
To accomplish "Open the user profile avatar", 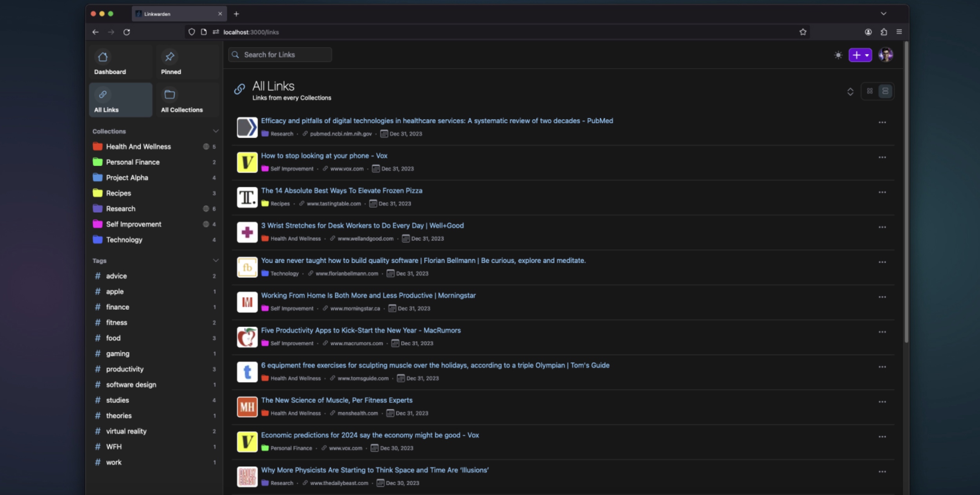I will [x=886, y=55].
